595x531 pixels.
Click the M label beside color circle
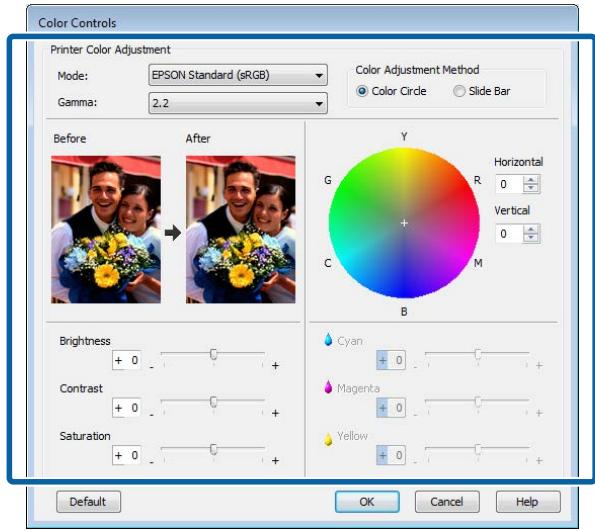click(478, 263)
